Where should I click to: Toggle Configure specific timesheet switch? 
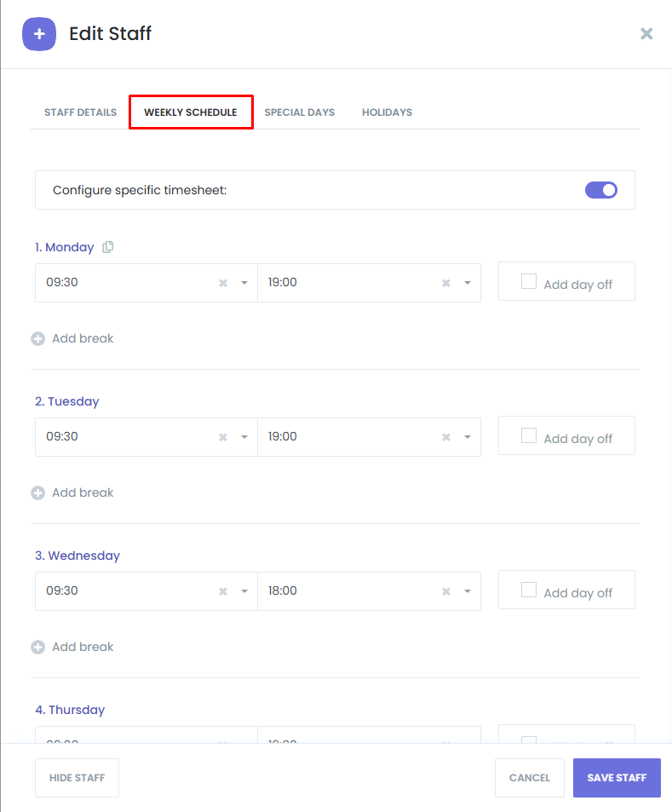600,190
